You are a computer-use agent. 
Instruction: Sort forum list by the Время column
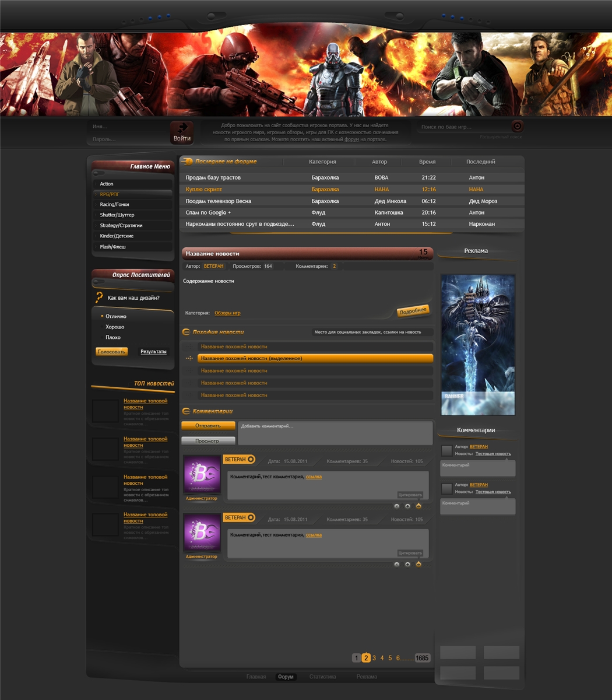pyautogui.click(x=427, y=162)
